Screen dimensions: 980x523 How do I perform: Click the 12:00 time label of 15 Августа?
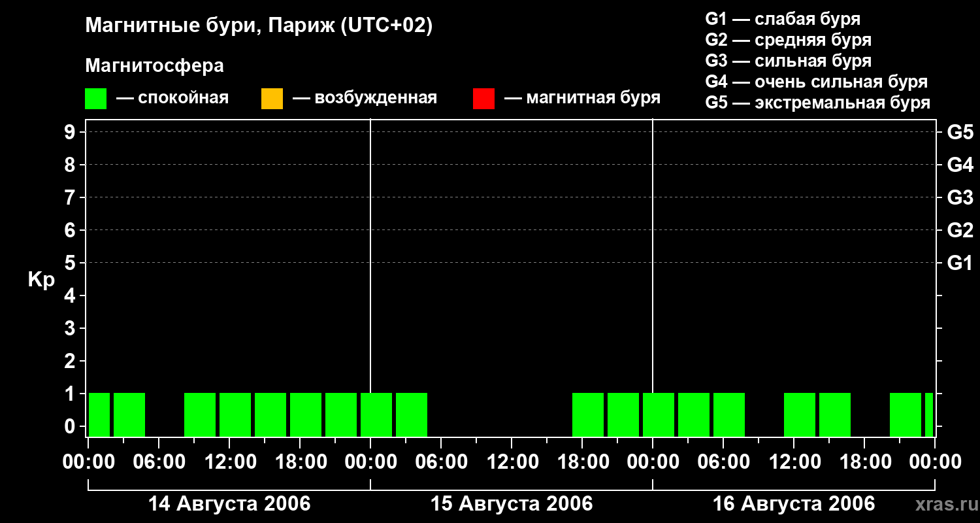coord(512,462)
